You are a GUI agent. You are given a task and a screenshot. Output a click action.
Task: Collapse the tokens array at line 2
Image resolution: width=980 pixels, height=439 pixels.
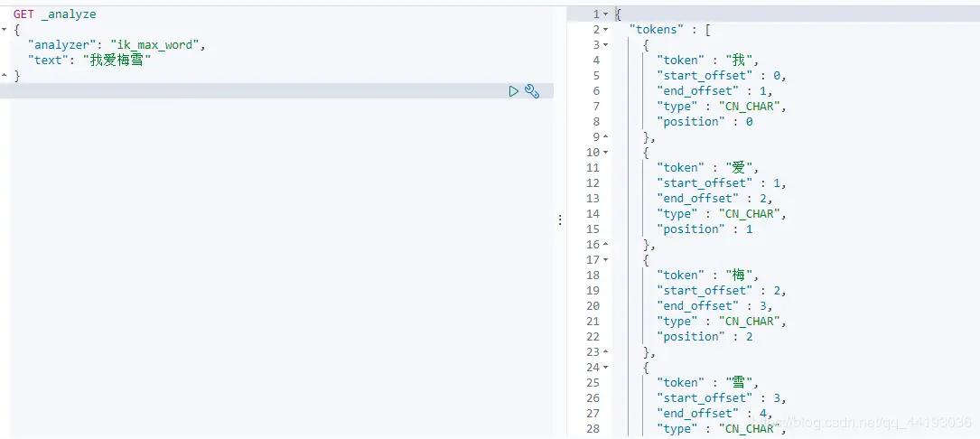[x=606, y=30]
